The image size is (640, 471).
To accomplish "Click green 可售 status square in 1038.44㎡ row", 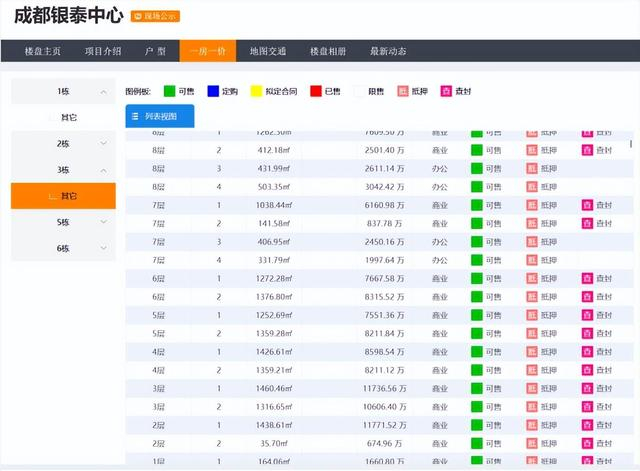I will (477, 205).
